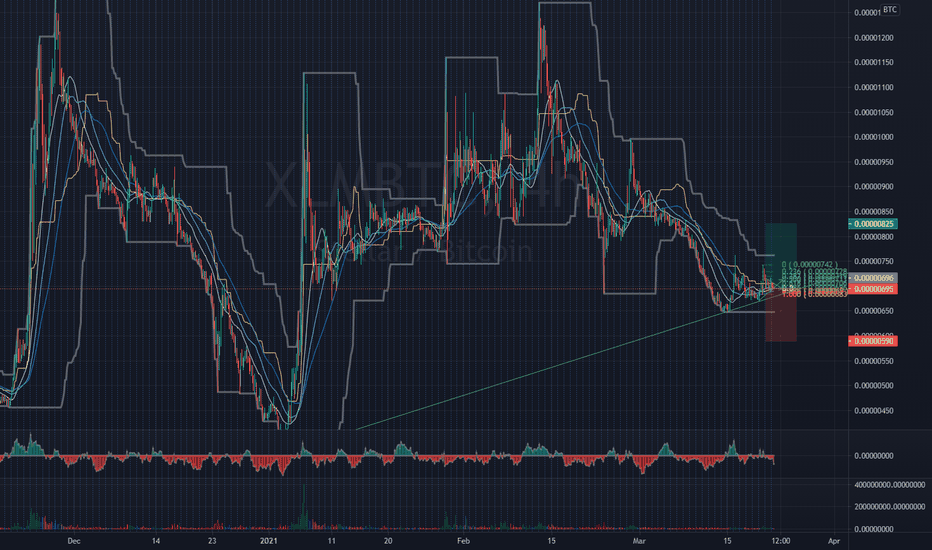Click the 0.00000650 price axis value

click(x=874, y=311)
